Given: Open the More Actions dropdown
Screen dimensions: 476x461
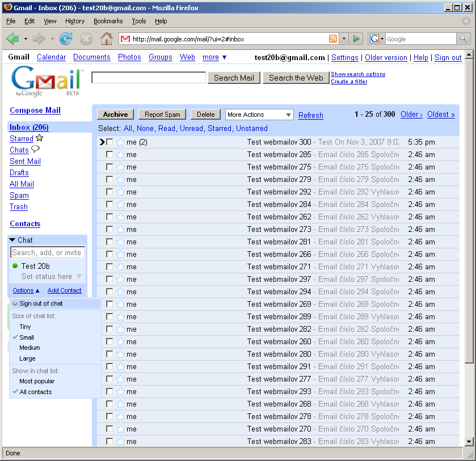Looking at the screenshot, I should point(259,115).
